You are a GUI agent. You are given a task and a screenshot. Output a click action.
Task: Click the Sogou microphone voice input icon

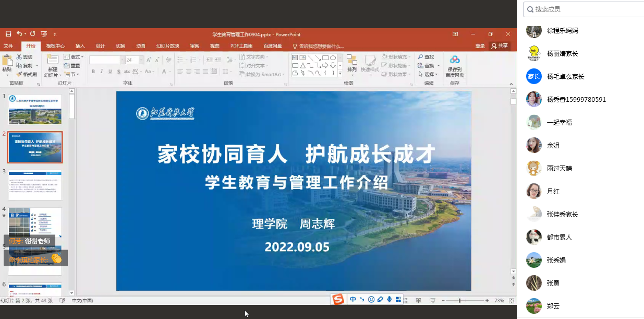(389, 299)
